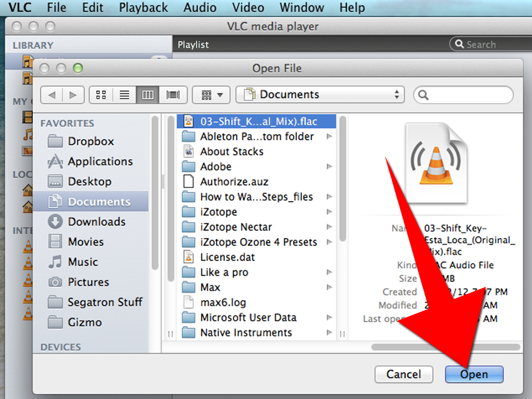Click the preview pane horizontal scrollbar
The image size is (532, 399).
pos(446,347)
